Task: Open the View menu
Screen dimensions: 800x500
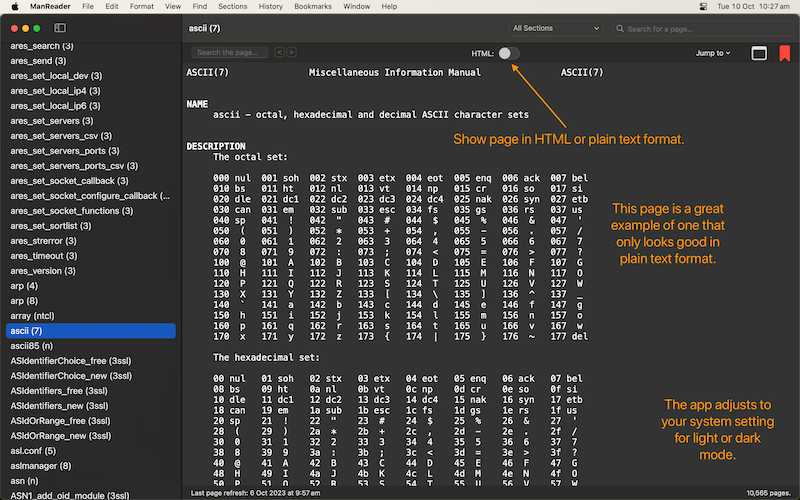Action: [173, 6]
